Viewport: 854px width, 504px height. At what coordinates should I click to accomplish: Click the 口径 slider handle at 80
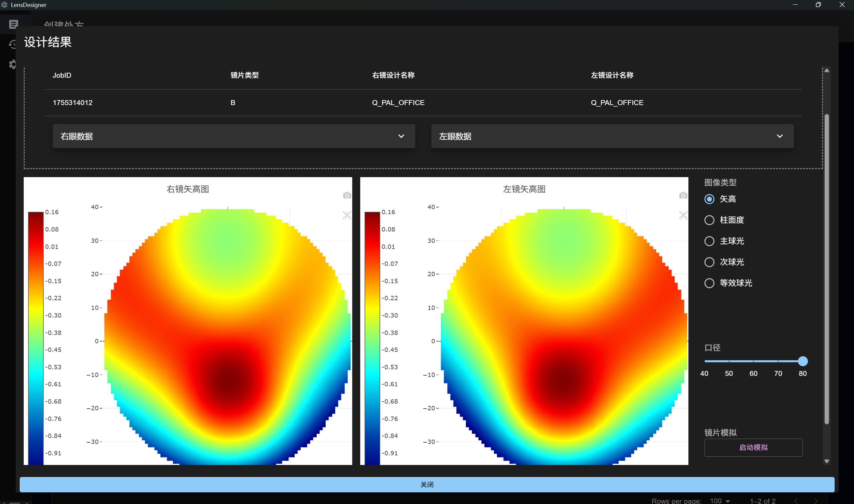pos(803,361)
